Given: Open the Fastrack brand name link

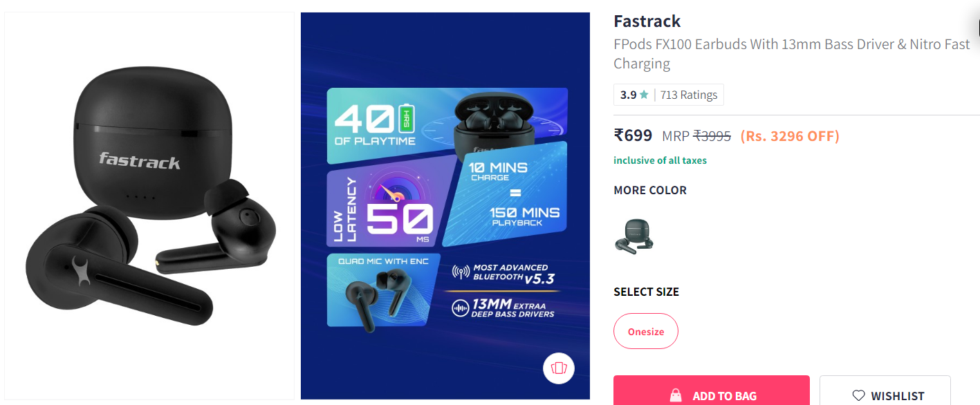Looking at the screenshot, I should [x=647, y=21].
